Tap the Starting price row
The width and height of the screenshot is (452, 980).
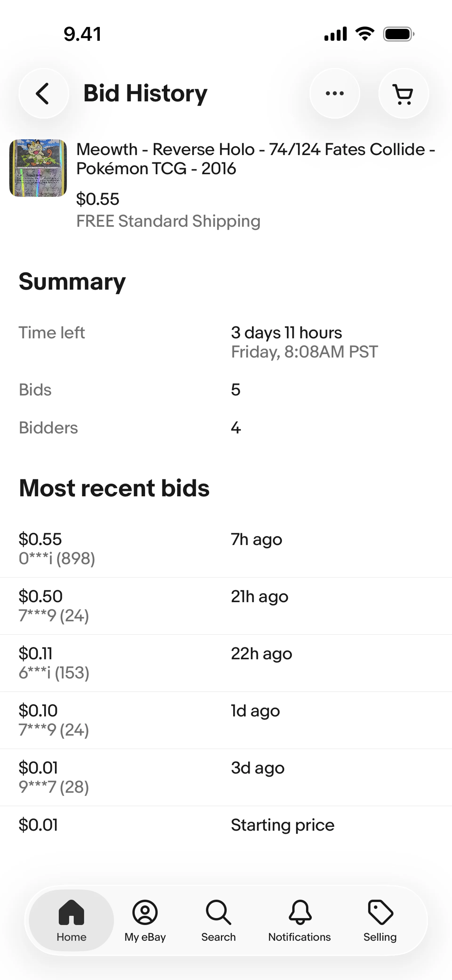[x=226, y=825]
